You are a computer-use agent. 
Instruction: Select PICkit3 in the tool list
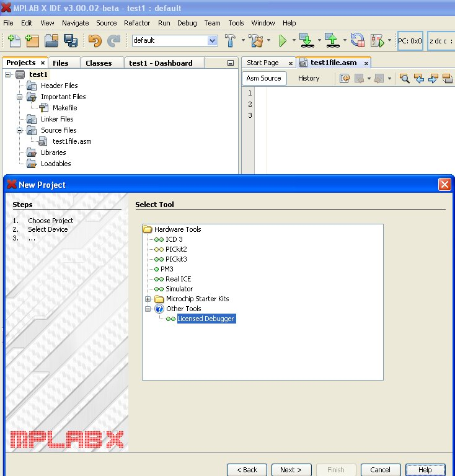176,259
